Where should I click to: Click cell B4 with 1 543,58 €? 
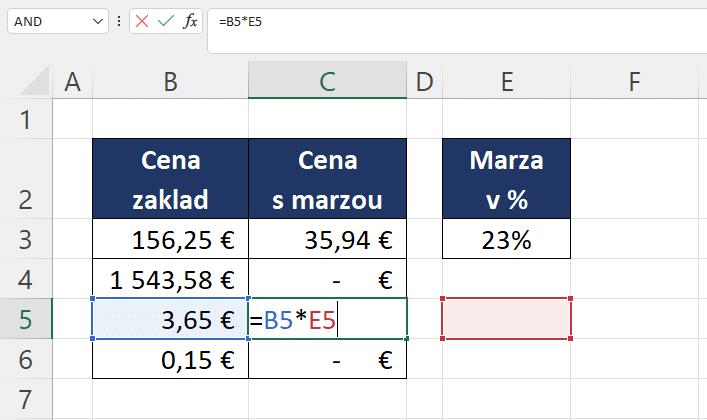click(x=170, y=279)
